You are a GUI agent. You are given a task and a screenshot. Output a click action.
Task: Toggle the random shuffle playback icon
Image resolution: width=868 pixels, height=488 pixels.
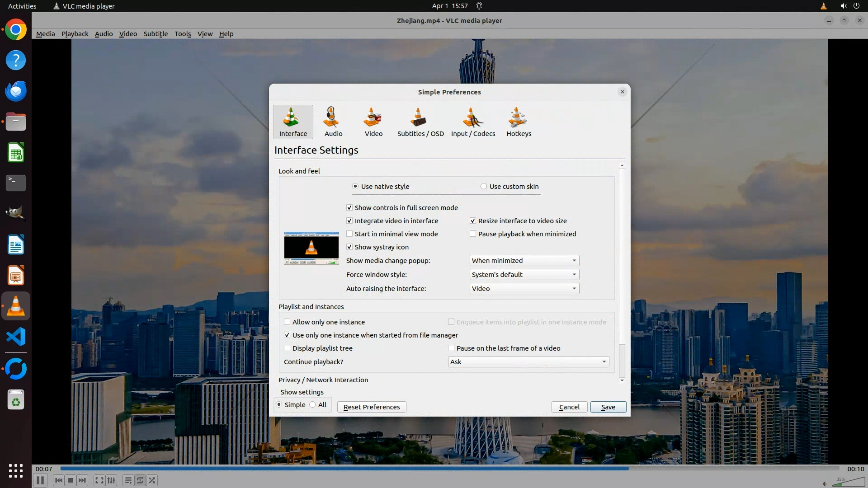152,480
